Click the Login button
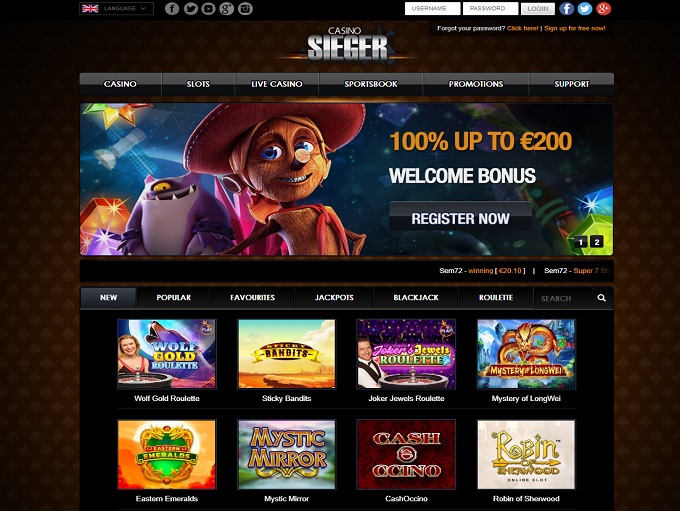The height and width of the screenshot is (511, 680). [538, 9]
